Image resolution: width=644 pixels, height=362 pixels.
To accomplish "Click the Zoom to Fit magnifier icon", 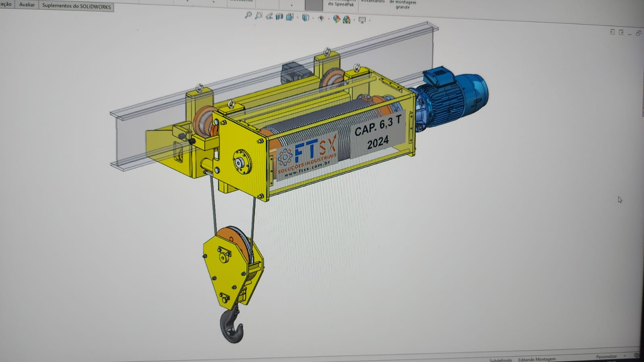I will click(248, 15).
